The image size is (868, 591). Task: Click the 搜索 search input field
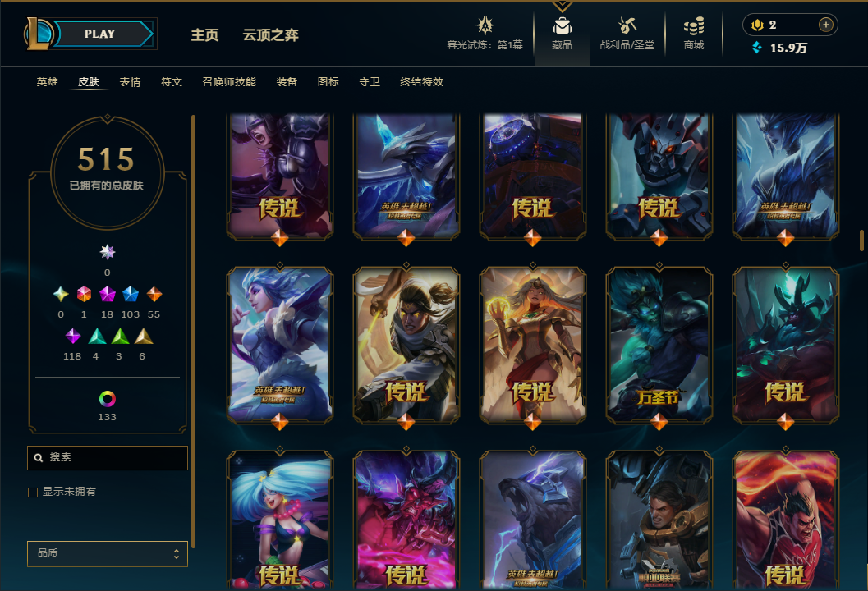[x=108, y=458]
